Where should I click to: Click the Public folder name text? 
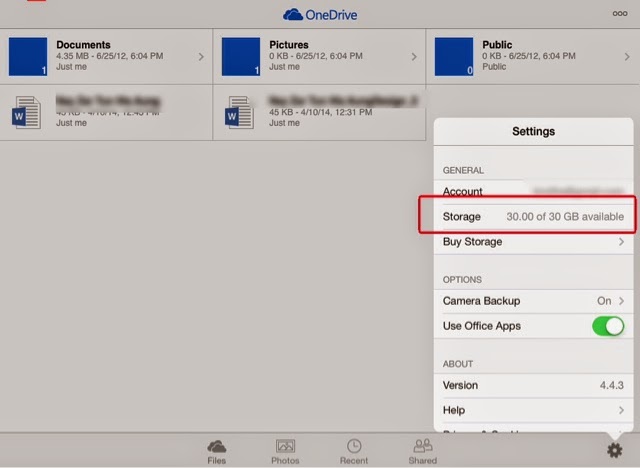(497, 44)
